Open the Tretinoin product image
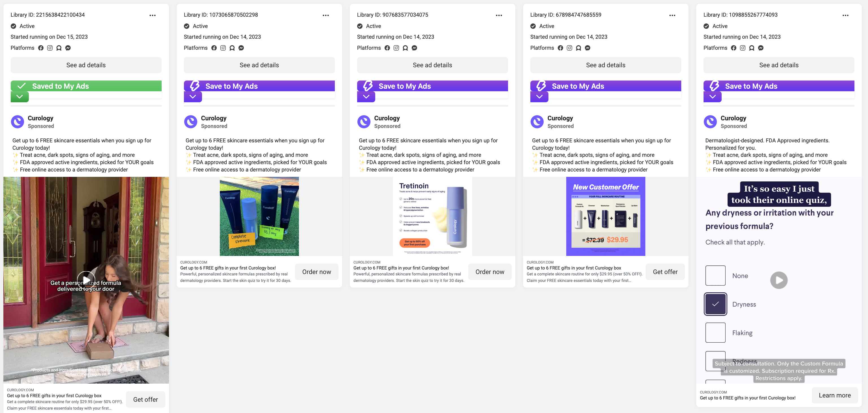Viewport: 868px width, 413px height. (x=432, y=216)
